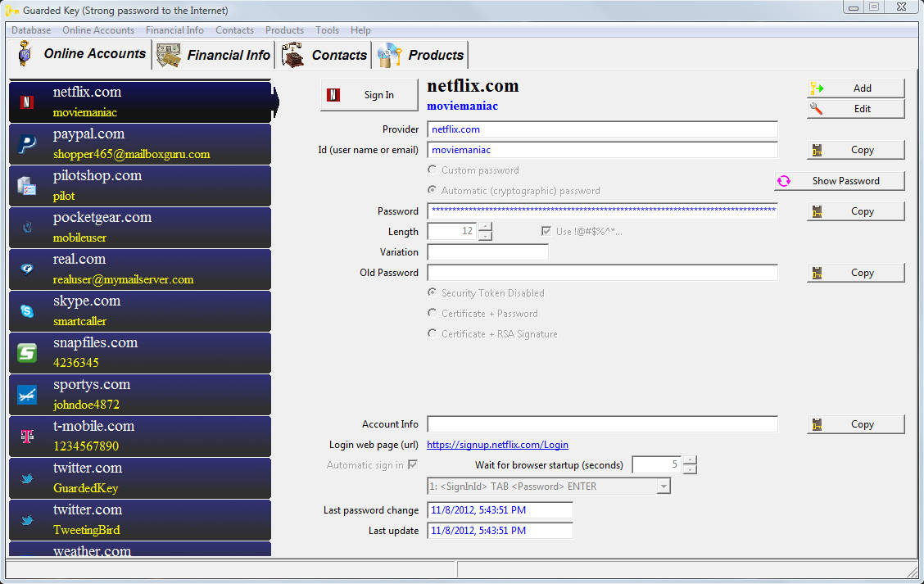Toggle the Use !@#$%^* special characters checkbox
The width and height of the screenshot is (924, 584).
546,231
